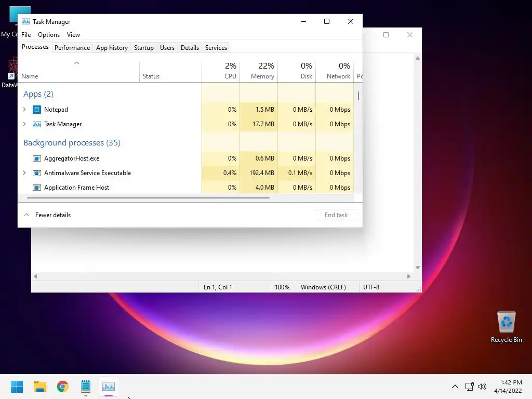The width and height of the screenshot is (532, 399).
Task: Open the View menu
Action: click(x=73, y=35)
